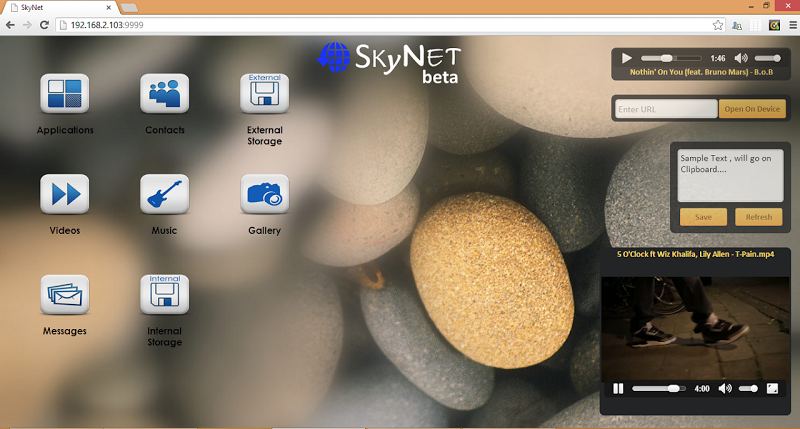Click the Enter URL input field
800x429 pixels.
click(666, 109)
